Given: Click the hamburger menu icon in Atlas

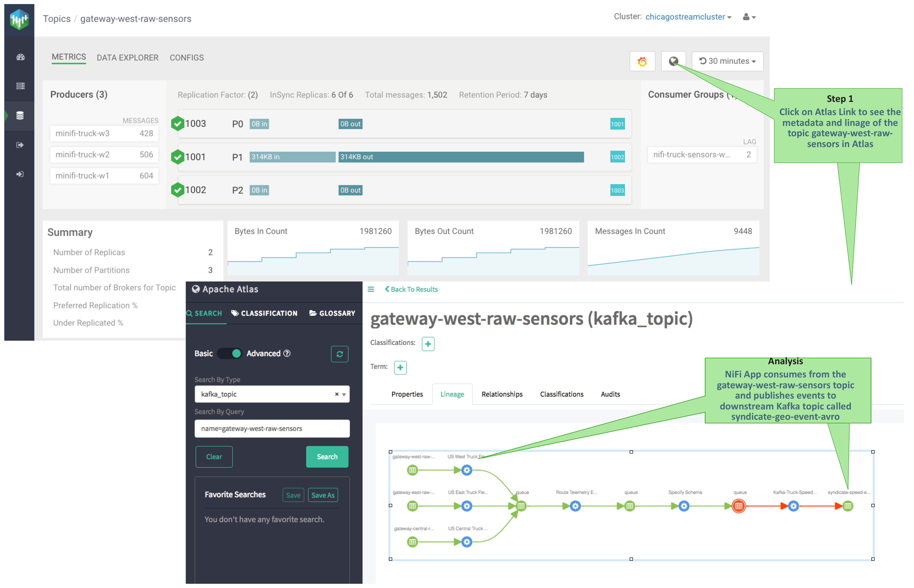Looking at the screenshot, I should 371,289.
